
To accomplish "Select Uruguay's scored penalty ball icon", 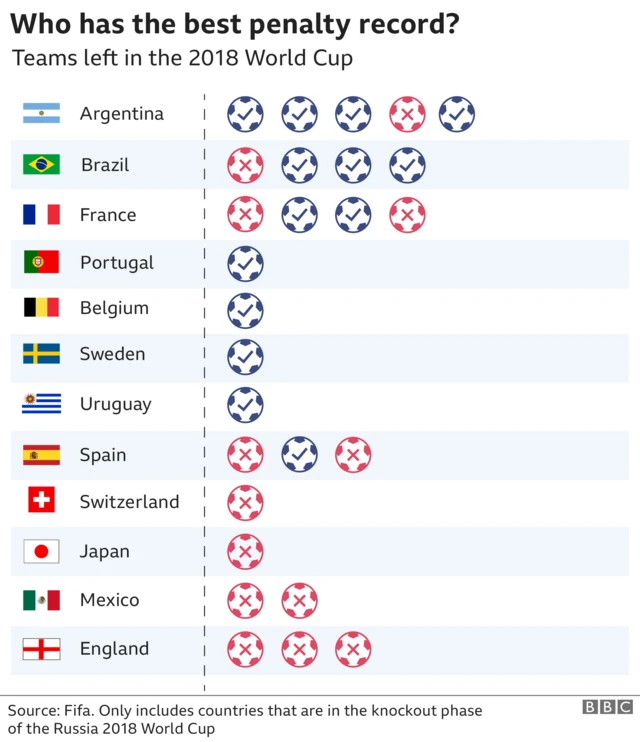I will tap(245, 405).
